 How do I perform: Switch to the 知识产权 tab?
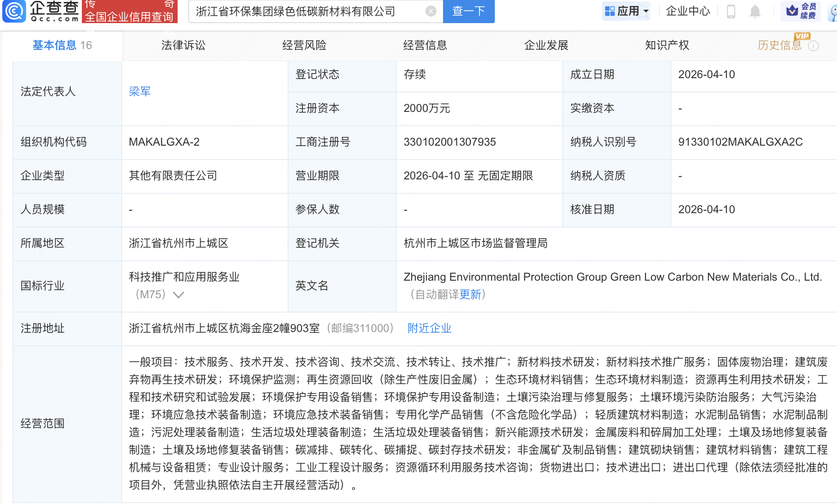click(x=666, y=45)
